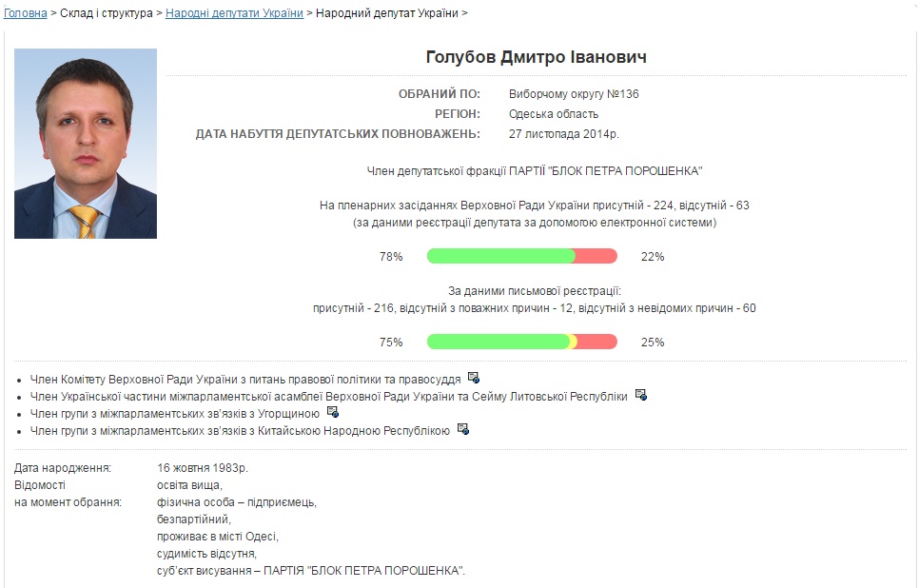Click icon after Китайською Народною Республікою group
This screenshot has width=919, height=588.
click(x=463, y=429)
